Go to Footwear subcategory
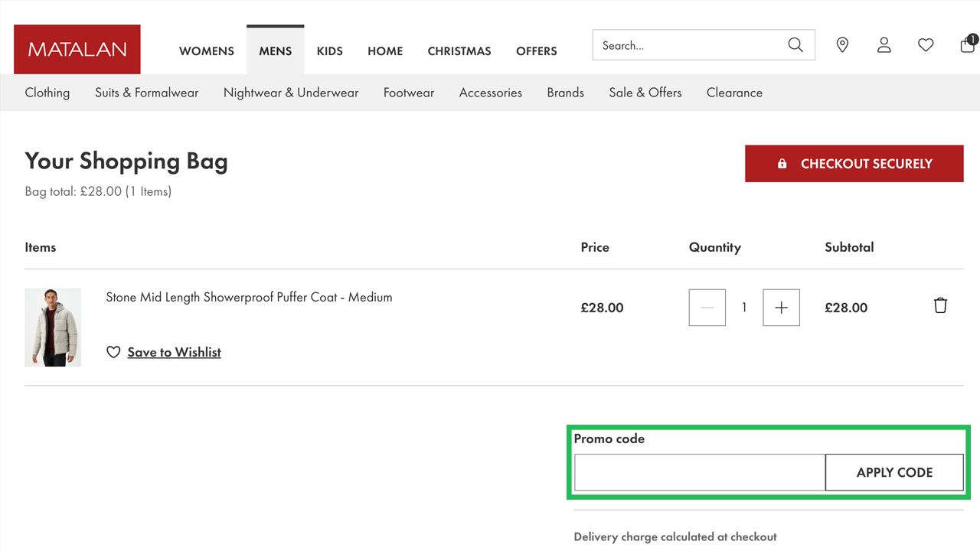This screenshot has width=980, height=551. point(409,93)
